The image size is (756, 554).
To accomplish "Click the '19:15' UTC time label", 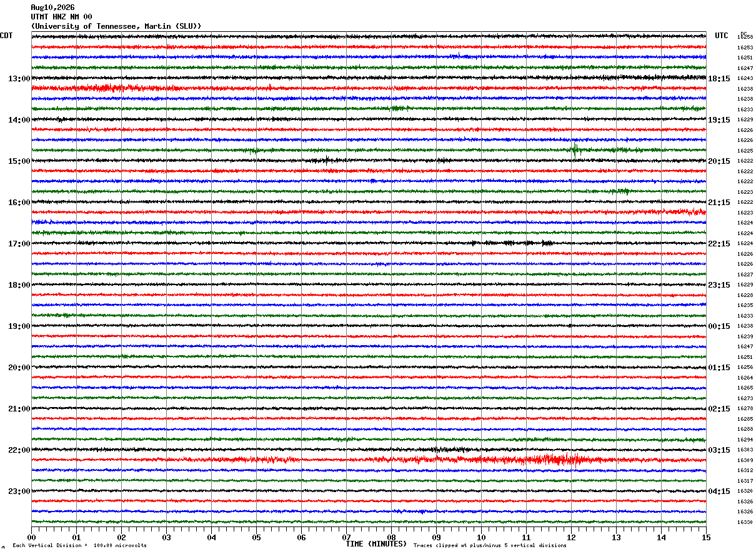I will (x=719, y=120).
